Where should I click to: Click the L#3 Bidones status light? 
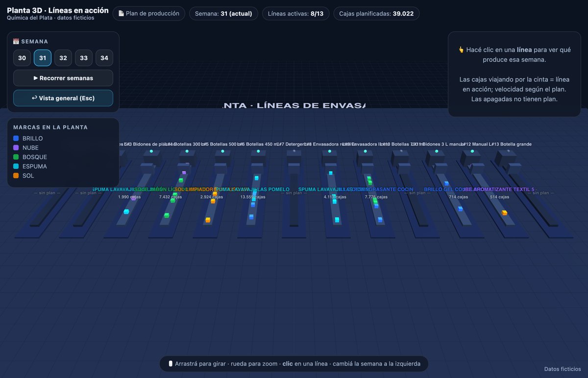pos(151,151)
